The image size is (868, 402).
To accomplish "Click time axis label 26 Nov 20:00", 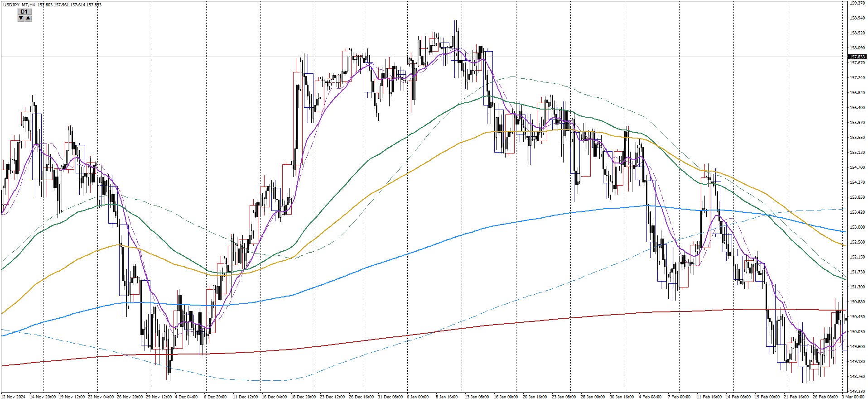I will coord(130,397).
